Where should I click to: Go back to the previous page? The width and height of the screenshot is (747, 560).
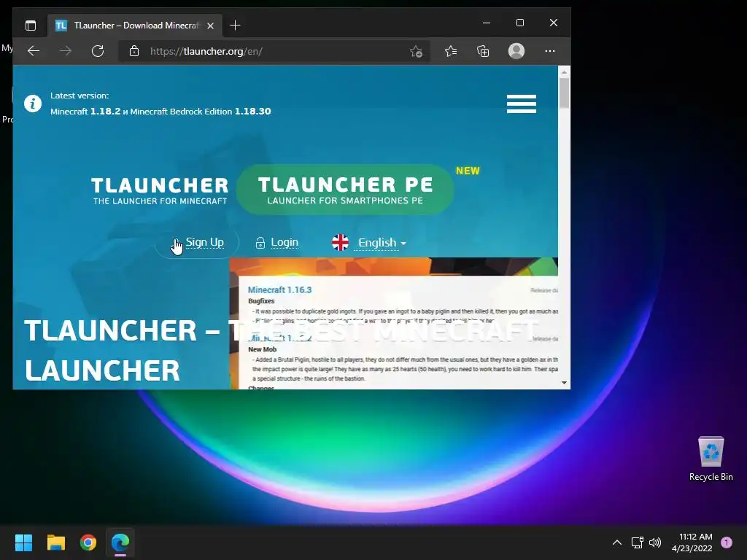coord(34,51)
